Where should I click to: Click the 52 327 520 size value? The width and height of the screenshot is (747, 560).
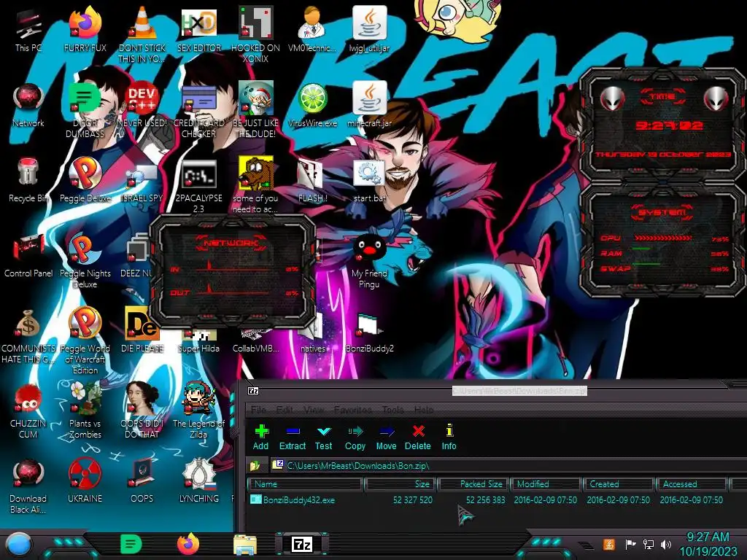click(x=413, y=500)
